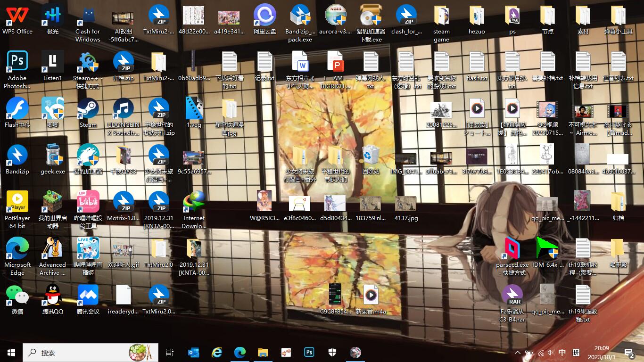644x362 pixels.
Task: Select the Clash for Windows icon
Action: tap(88, 16)
